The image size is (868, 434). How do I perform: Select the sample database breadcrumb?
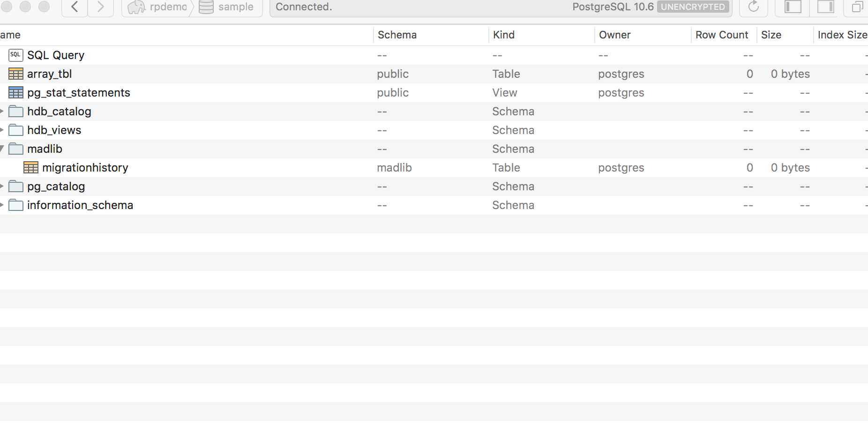click(226, 7)
